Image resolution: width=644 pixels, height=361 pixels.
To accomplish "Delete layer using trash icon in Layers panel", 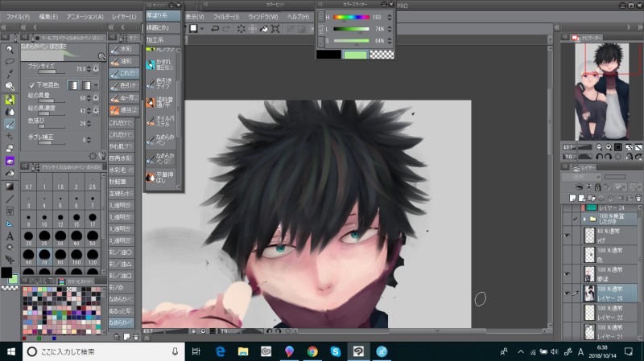I will 638,198.
